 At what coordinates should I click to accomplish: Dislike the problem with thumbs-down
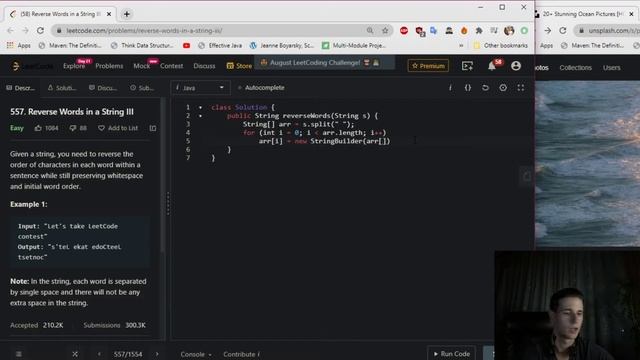73,128
